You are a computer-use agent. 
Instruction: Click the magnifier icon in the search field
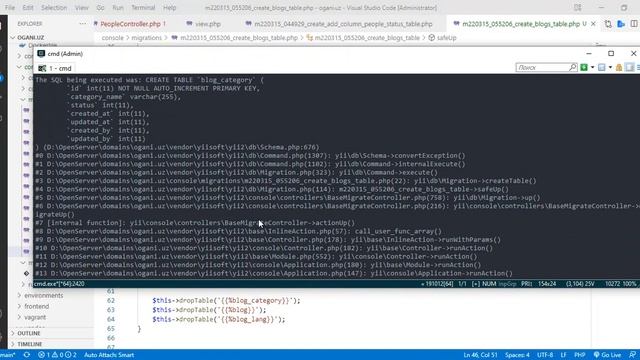click(x=573, y=67)
